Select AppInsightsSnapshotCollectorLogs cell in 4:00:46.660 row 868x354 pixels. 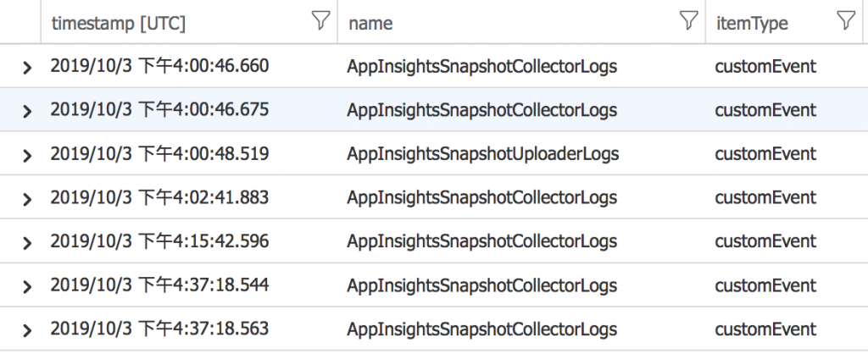tap(481, 66)
